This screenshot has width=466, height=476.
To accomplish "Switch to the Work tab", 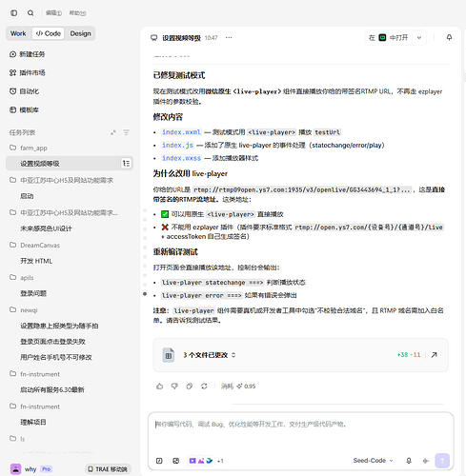I will 18,33.
